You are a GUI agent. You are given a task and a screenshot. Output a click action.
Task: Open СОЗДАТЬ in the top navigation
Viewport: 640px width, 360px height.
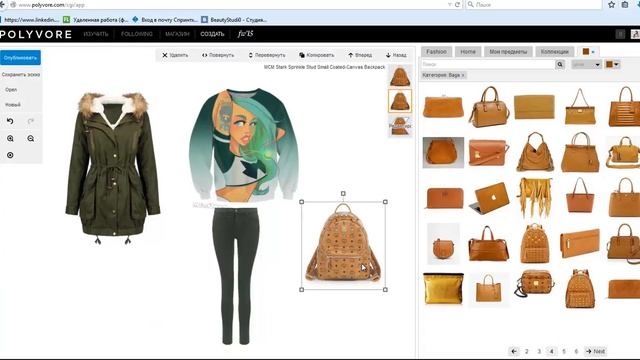coord(212,34)
